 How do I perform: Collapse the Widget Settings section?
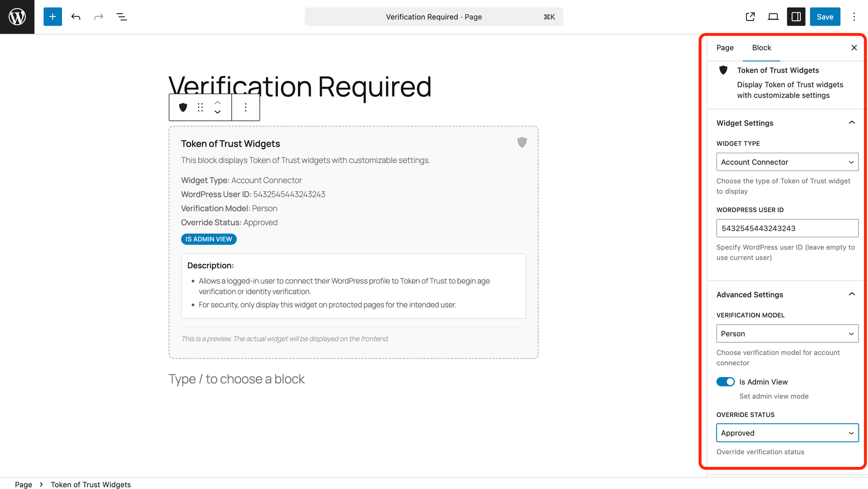coord(852,123)
